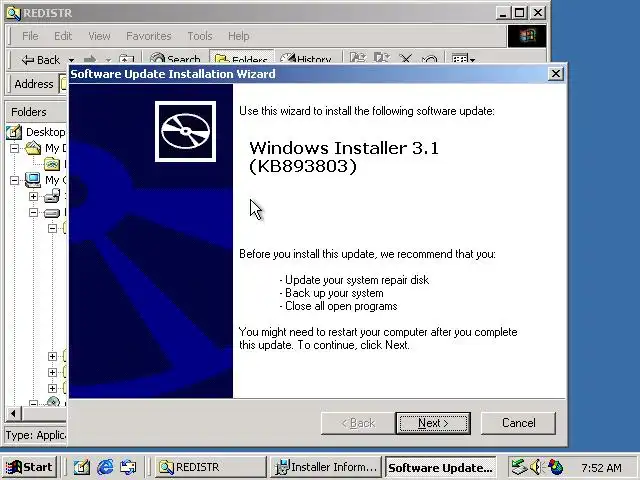The image size is (640, 480).
Task: Click the My Computer icon in tree
Action: (33, 180)
